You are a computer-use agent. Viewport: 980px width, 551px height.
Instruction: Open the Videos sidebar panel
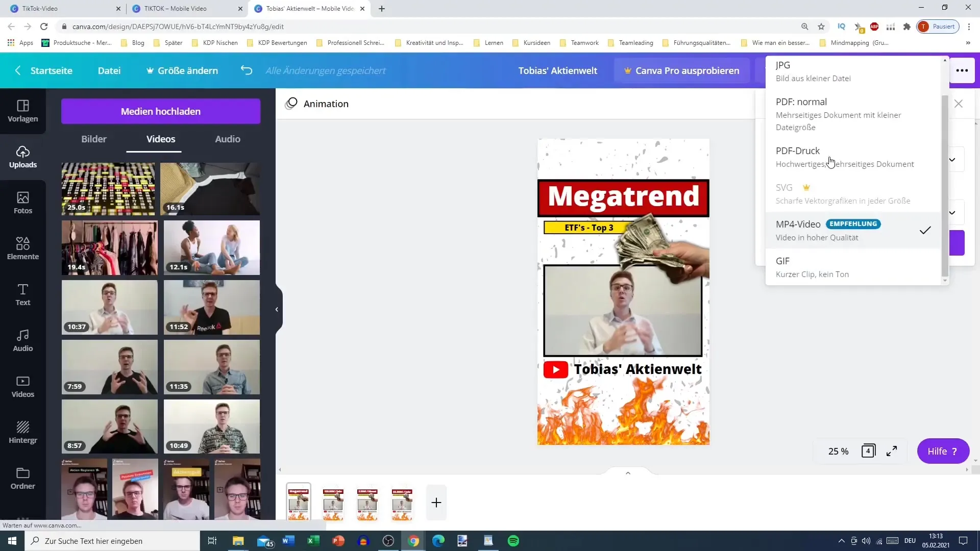(x=23, y=386)
